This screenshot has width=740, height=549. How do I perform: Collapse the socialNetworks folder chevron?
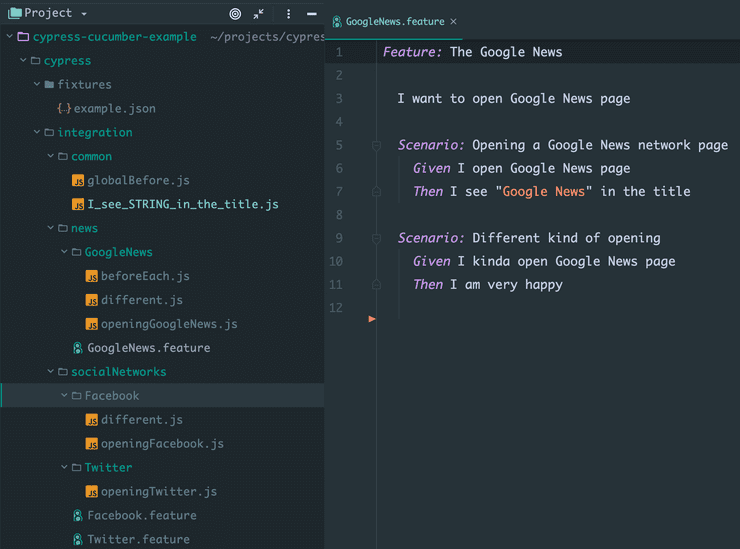[50, 372]
